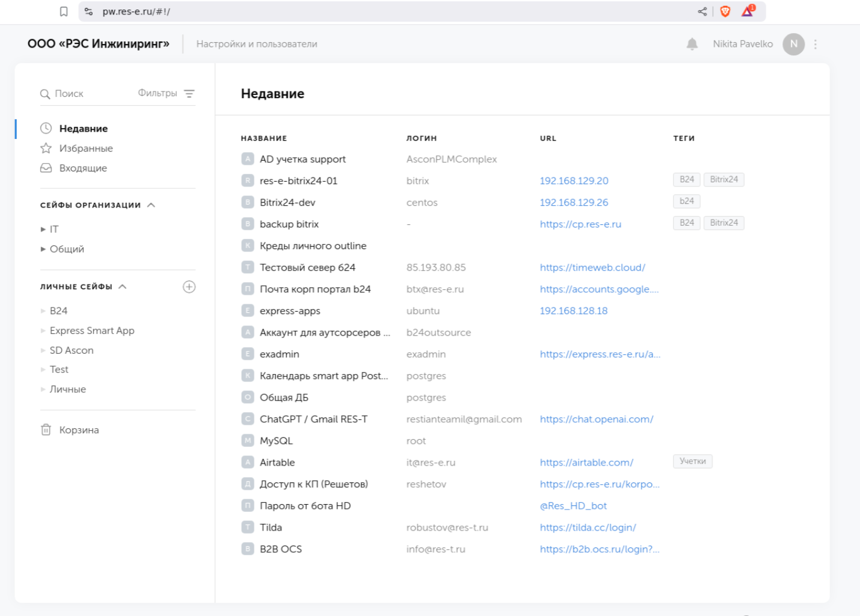Screen dimensions: 860x616
Task: Go to the Входящие inbox section
Action: coord(83,168)
